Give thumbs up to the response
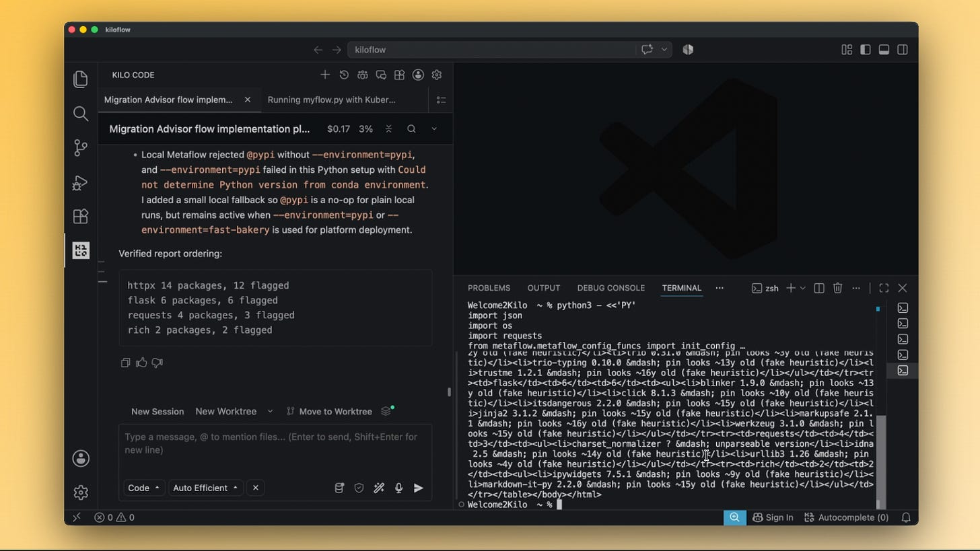Screen dimensions: 980x551 pos(141,363)
